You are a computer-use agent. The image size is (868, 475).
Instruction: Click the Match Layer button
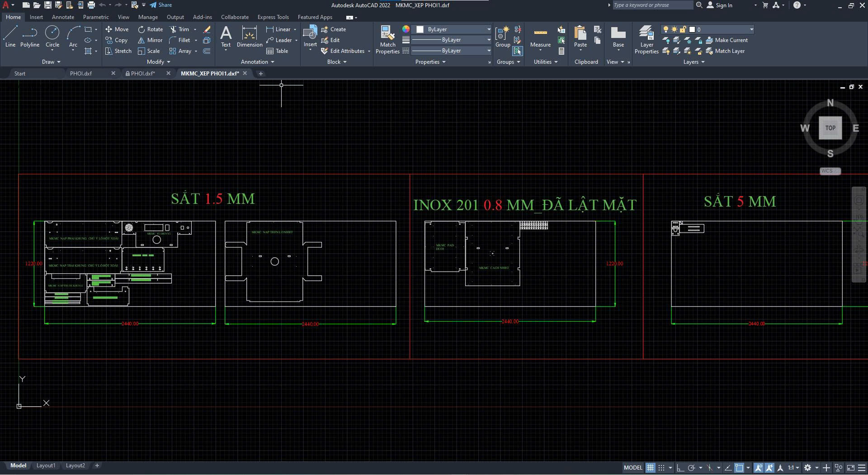(x=726, y=51)
